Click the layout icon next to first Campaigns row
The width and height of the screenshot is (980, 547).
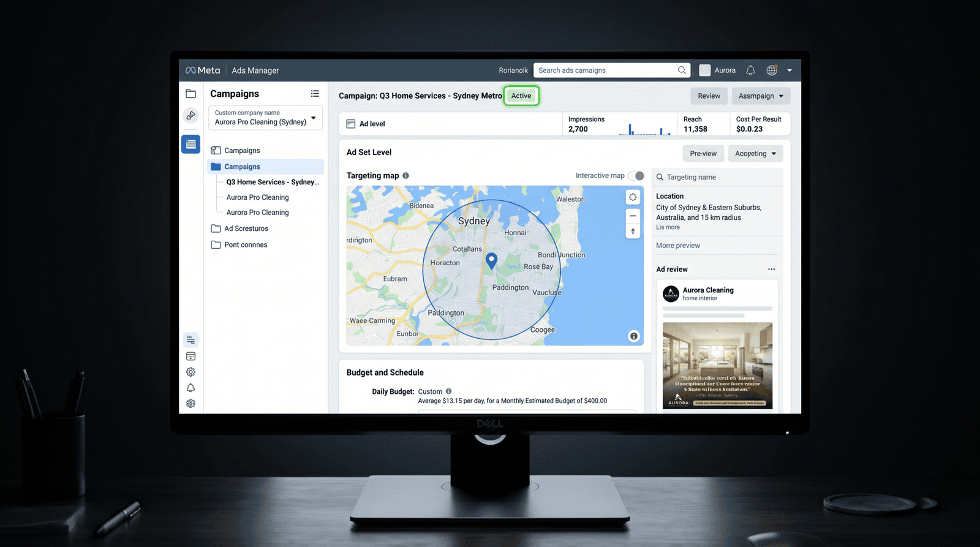tap(216, 150)
